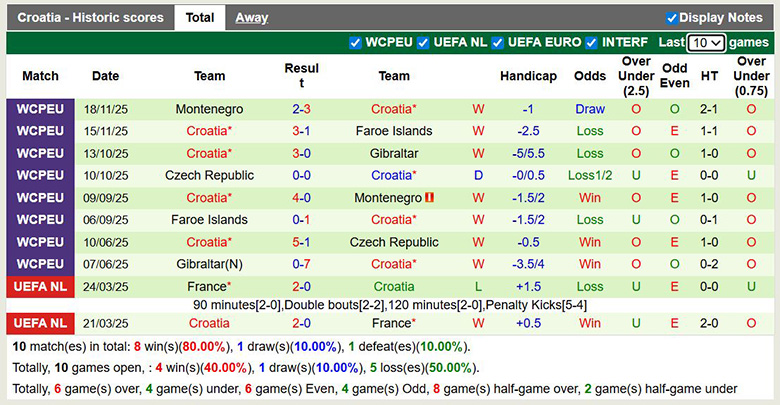This screenshot has width=780, height=405.
Task: Uncheck the UEFA NL filter checkbox
Action: 423,43
